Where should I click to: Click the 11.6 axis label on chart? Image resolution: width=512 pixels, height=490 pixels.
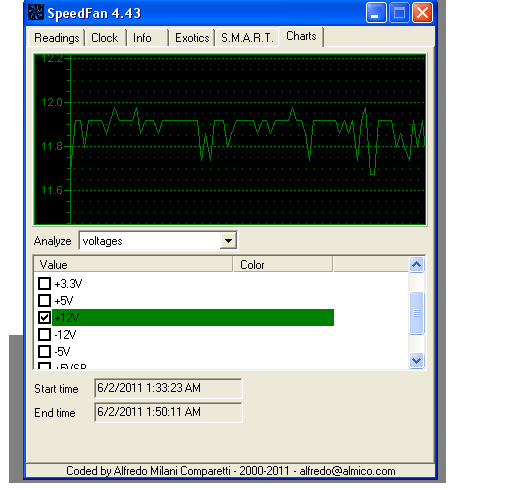click(52, 190)
